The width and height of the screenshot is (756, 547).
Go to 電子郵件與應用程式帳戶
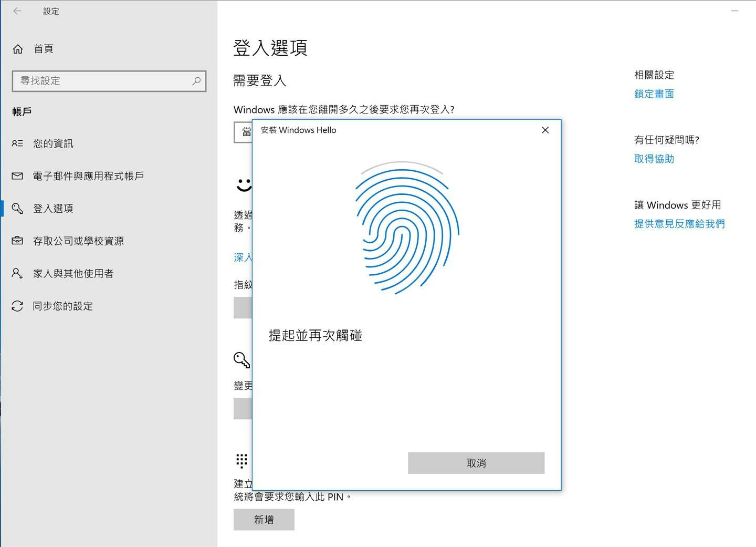(x=88, y=176)
